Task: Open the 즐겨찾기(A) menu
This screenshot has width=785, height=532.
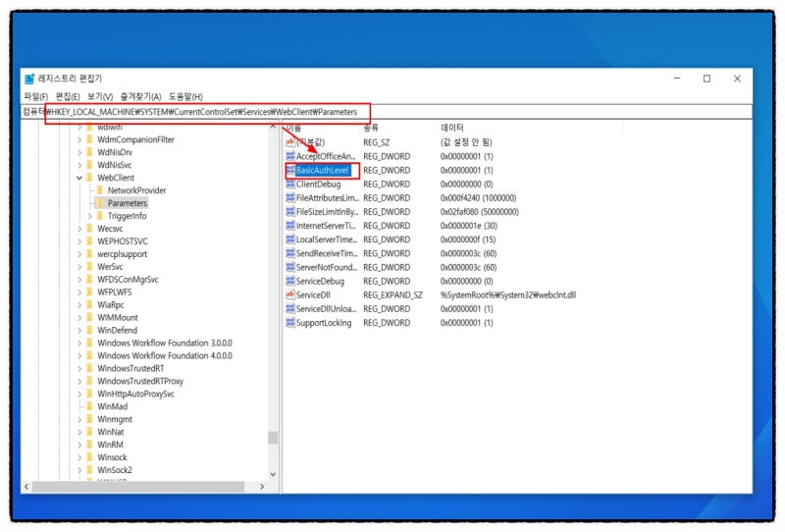Action: [x=140, y=96]
